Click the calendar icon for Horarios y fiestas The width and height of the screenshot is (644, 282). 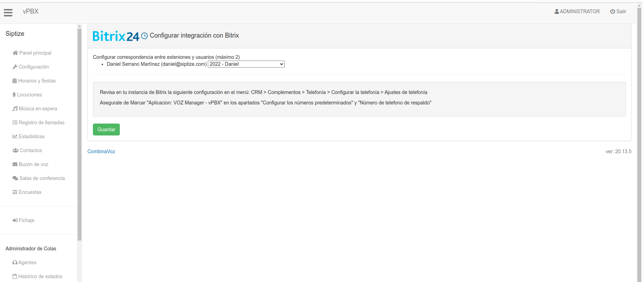click(x=15, y=81)
